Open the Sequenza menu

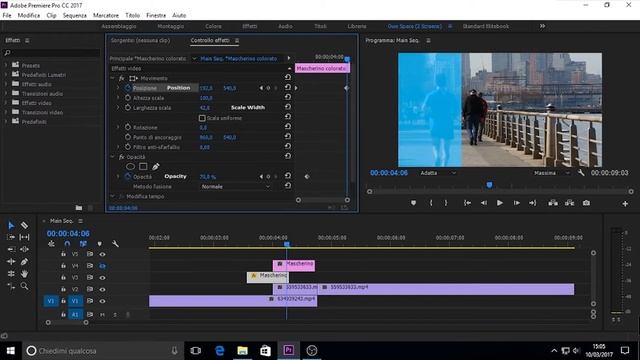[75, 15]
